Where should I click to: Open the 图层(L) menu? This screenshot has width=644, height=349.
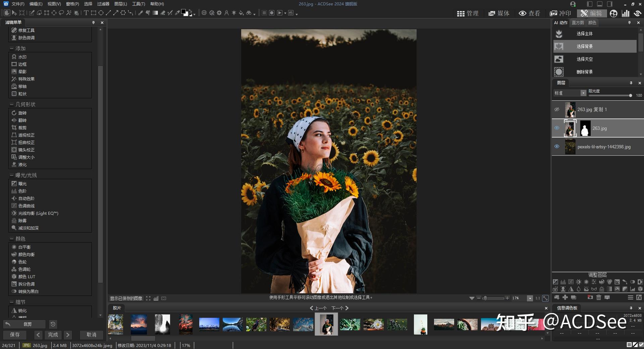pyautogui.click(x=120, y=4)
